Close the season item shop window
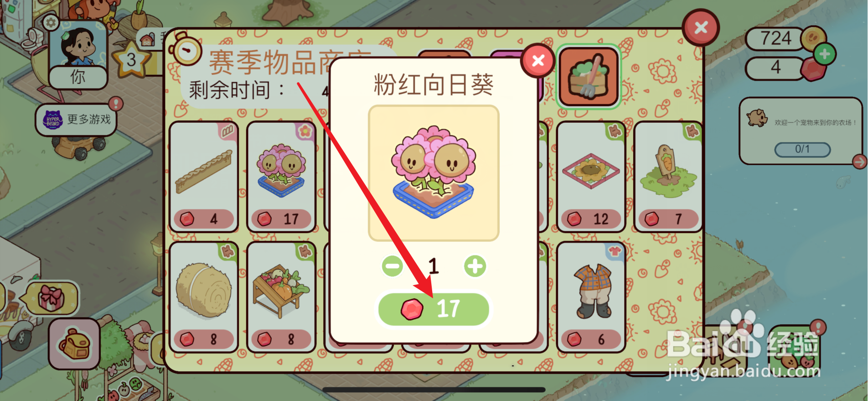 701,27
